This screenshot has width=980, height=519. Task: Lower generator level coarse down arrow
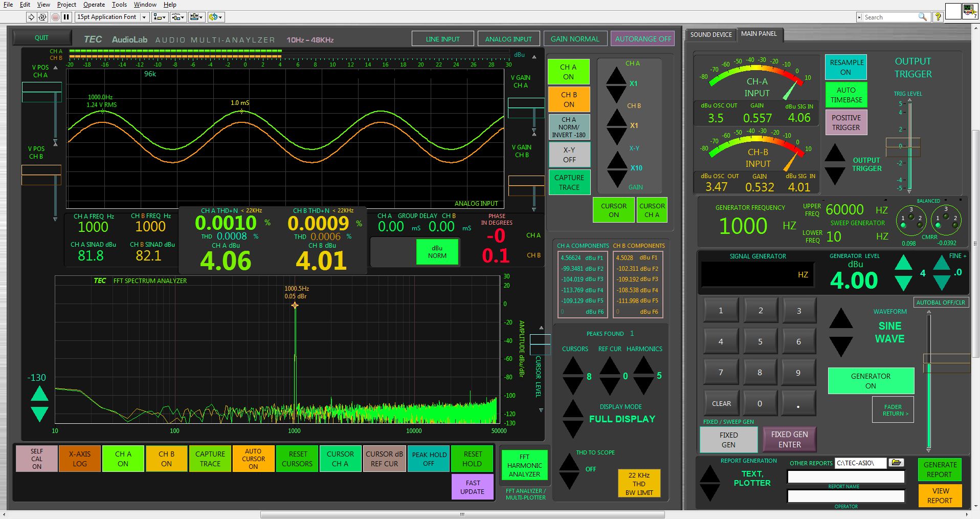coord(903,283)
